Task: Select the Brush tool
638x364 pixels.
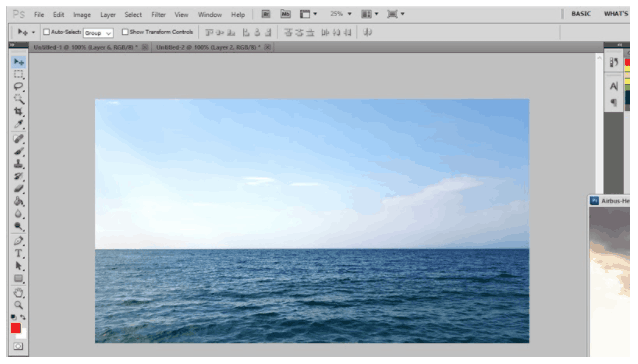Action: coord(19,152)
